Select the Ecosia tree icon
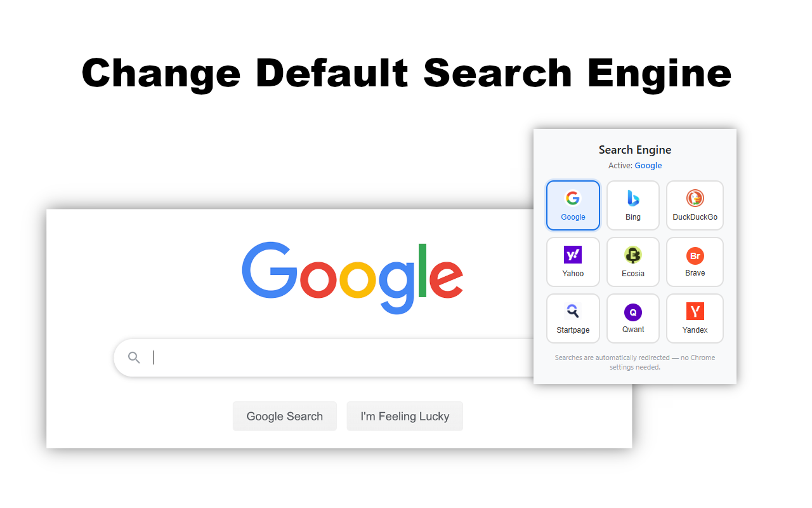 tap(633, 255)
